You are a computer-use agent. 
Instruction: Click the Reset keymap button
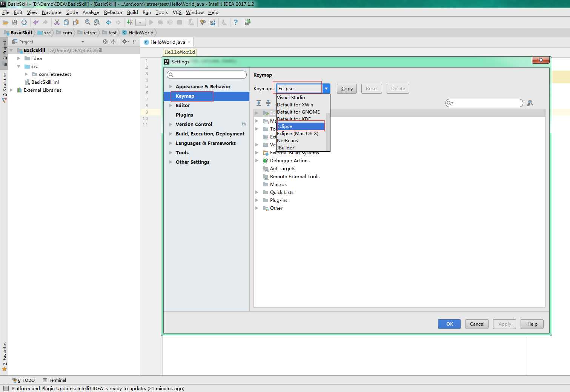372,89
